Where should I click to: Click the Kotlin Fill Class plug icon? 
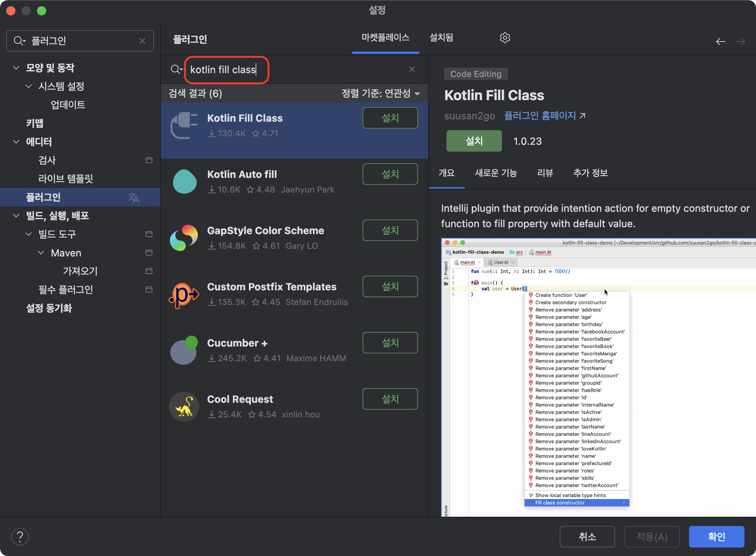click(x=184, y=126)
